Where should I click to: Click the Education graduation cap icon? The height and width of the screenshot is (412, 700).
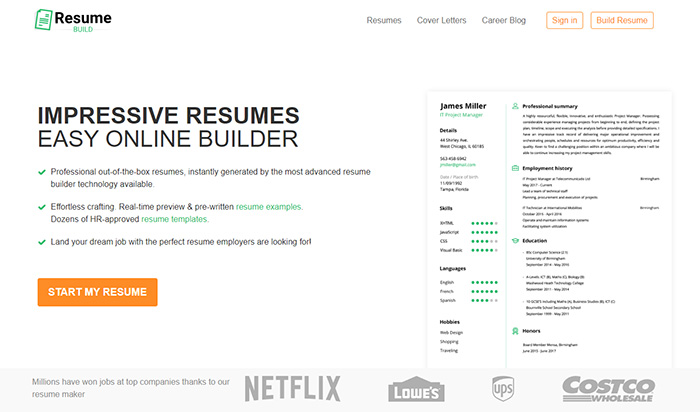(x=514, y=240)
